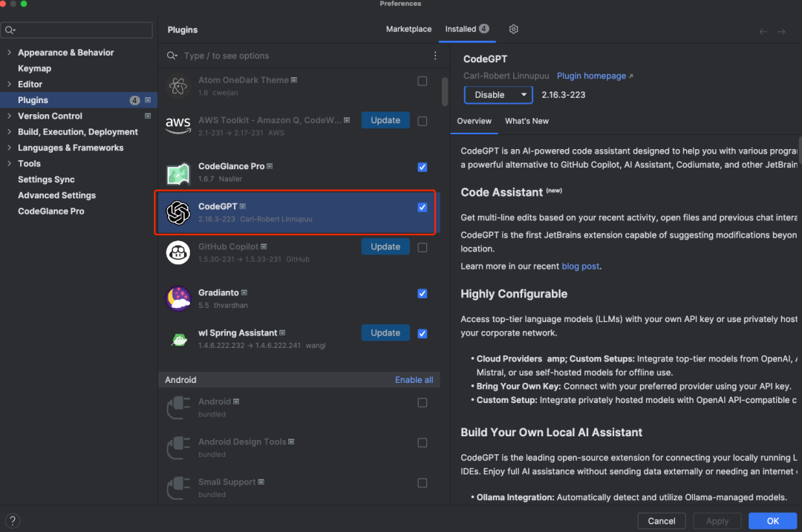Update the AWS Toolkit plugin

pyautogui.click(x=385, y=120)
